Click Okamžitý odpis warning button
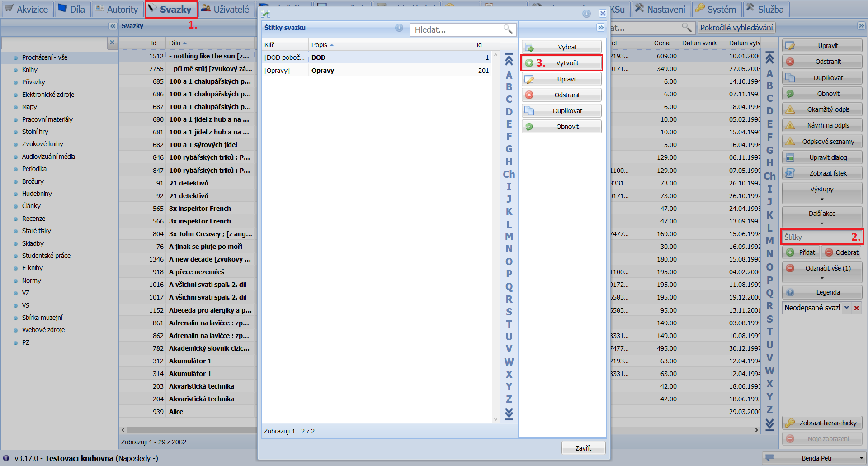Image resolution: width=868 pixels, height=466 pixels. pos(822,109)
